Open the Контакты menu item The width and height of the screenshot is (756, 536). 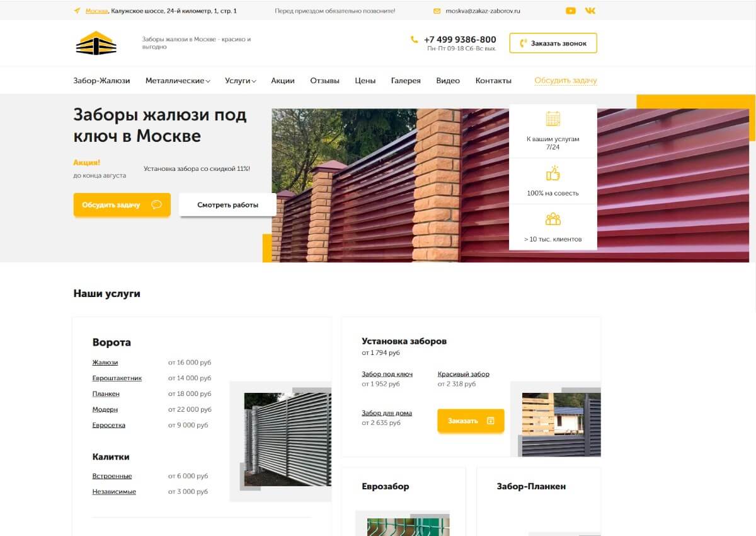click(493, 81)
